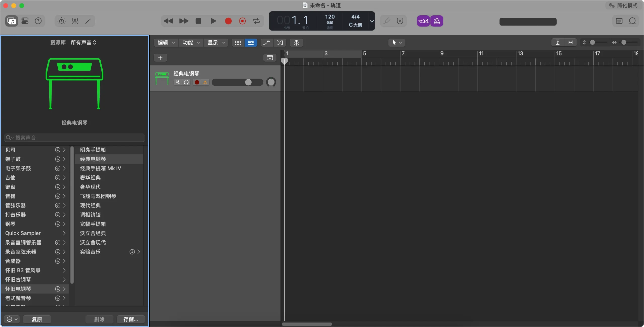644x327 pixels.
Task: Open the 所有声音 library popup
Action: (83, 43)
